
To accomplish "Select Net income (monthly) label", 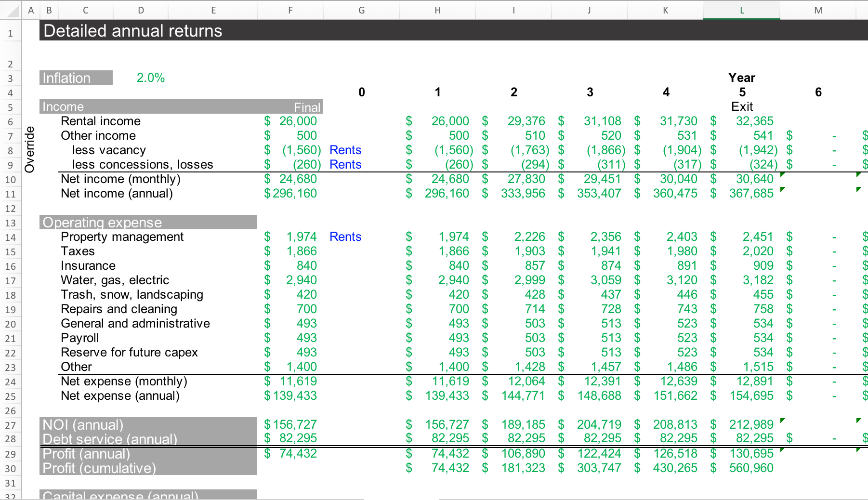I will 120,179.
